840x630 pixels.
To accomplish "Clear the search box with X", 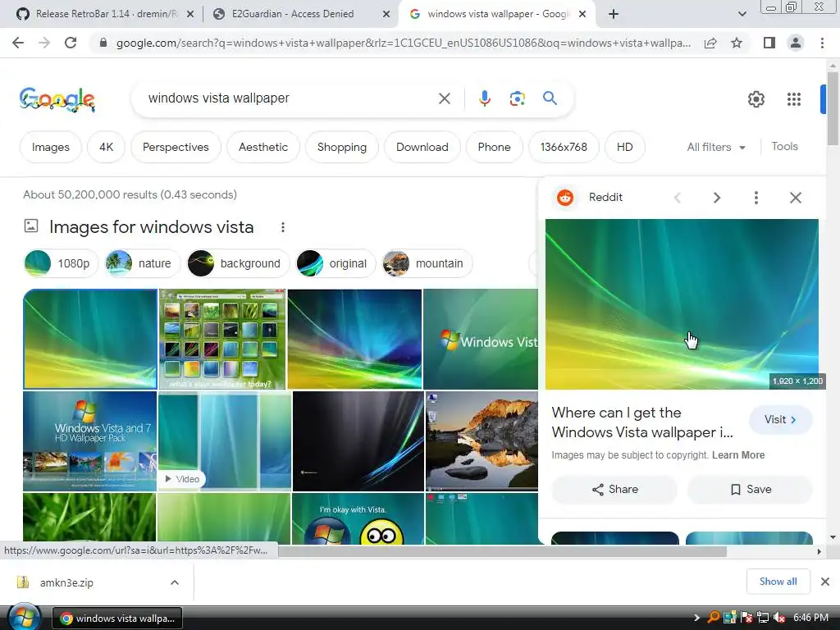I will coord(444,98).
